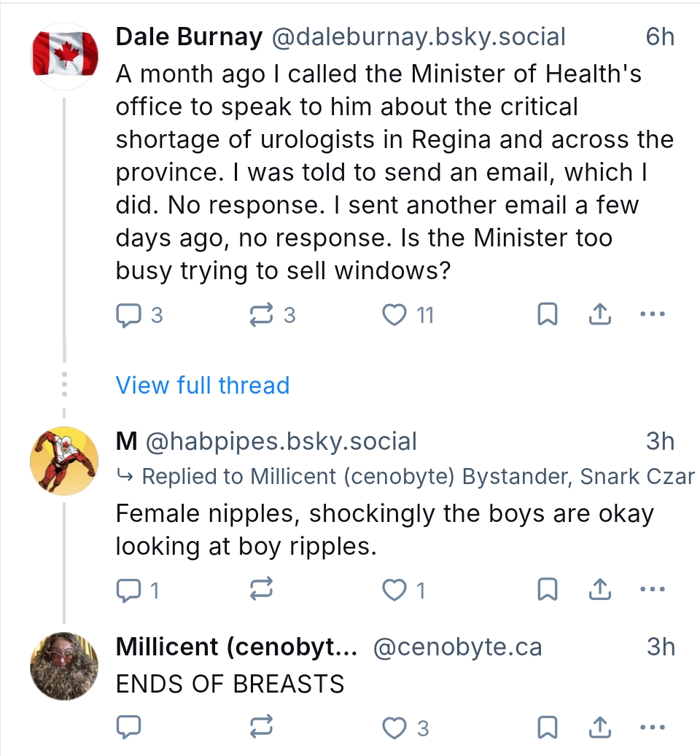Open Millicent's profile picture
Screen dimensions: 700x756
pos(65,666)
